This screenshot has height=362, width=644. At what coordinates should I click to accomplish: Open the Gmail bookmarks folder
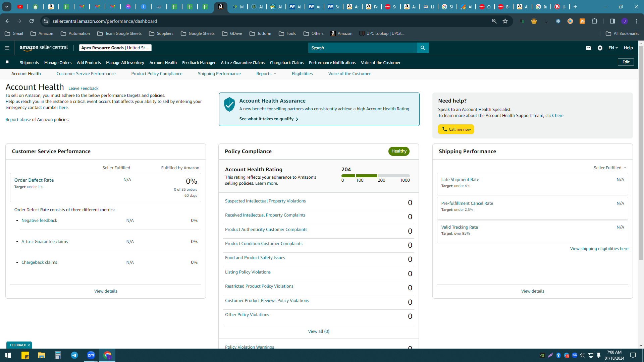pos(14,34)
